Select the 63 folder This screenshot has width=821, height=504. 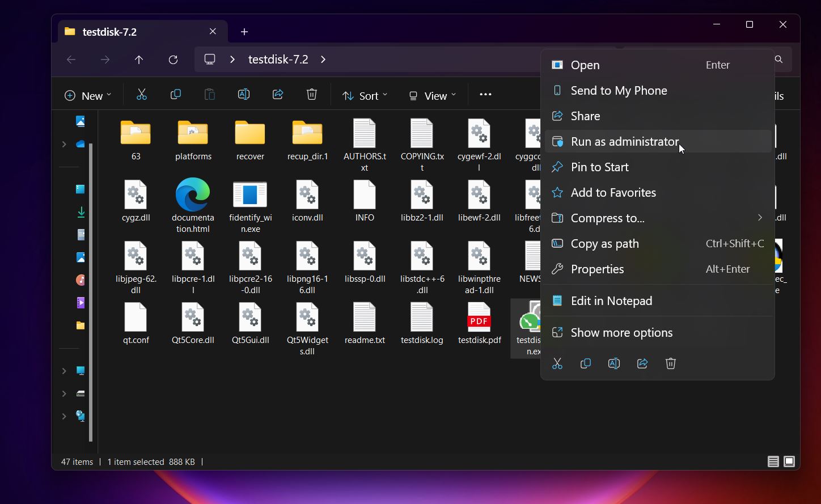pos(136,141)
